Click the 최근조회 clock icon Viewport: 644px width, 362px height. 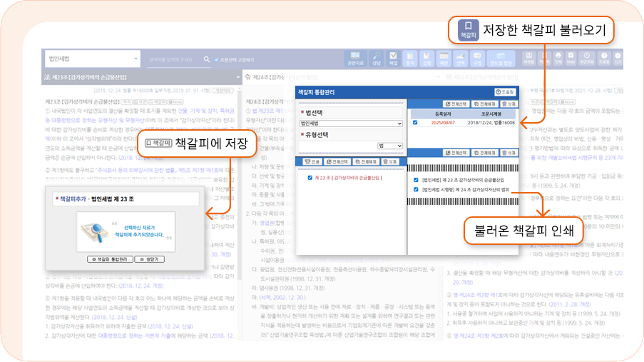[588, 59]
